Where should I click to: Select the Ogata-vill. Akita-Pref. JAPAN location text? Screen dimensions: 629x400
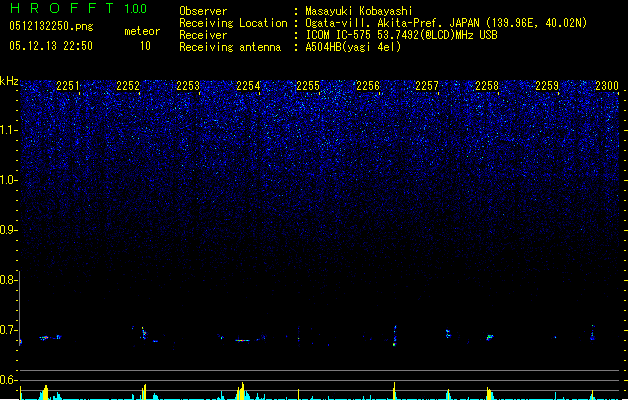[446, 23]
